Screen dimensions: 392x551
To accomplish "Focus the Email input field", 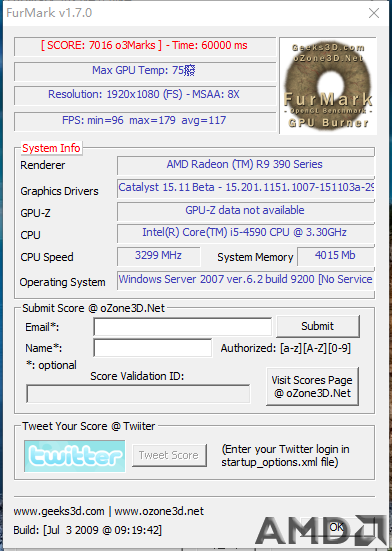I will 183,327.
